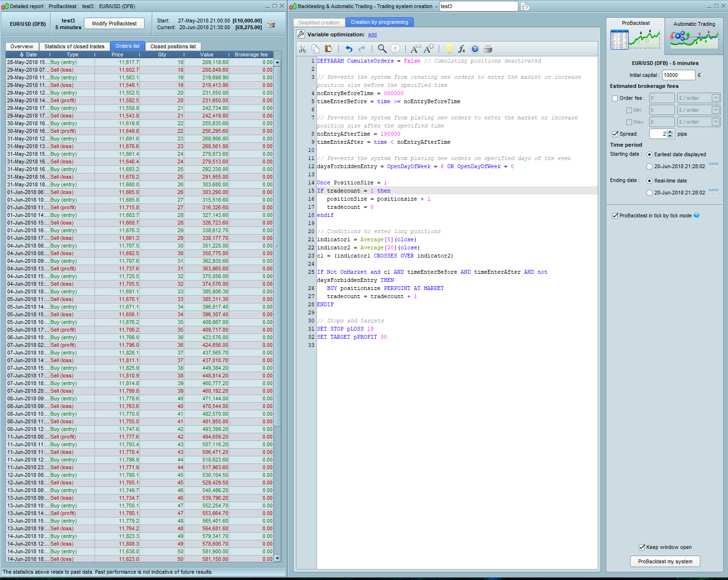Click the Initial capital input field
This screenshot has height=580, width=728.
click(x=678, y=75)
